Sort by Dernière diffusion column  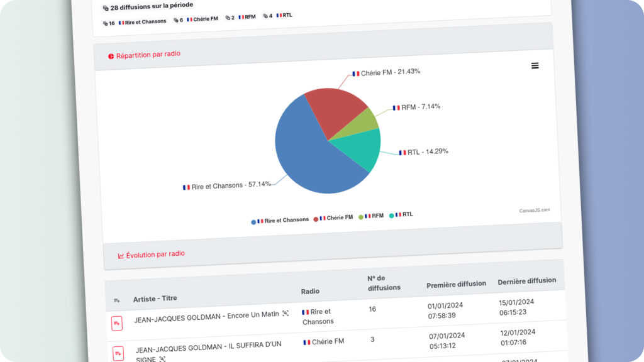527,281
